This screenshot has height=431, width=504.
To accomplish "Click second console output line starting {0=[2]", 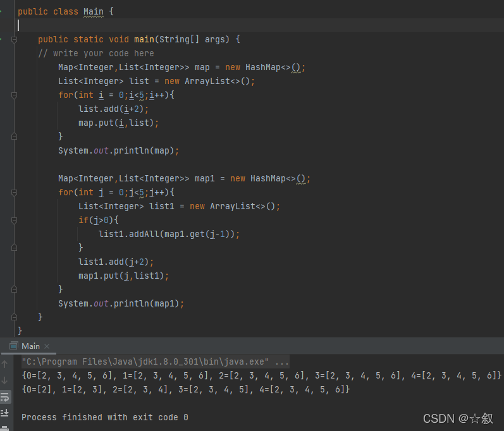I will (x=186, y=389).
